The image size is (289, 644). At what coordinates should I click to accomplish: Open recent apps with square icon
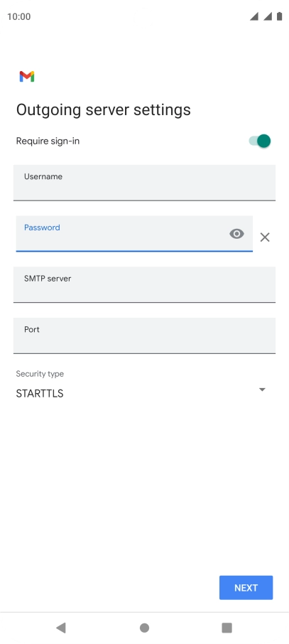point(227,628)
